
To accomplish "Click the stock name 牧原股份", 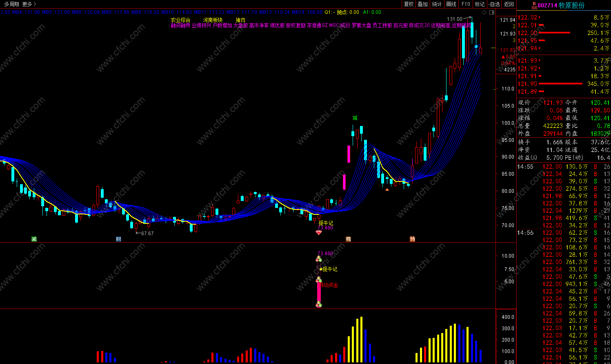I will point(571,5).
